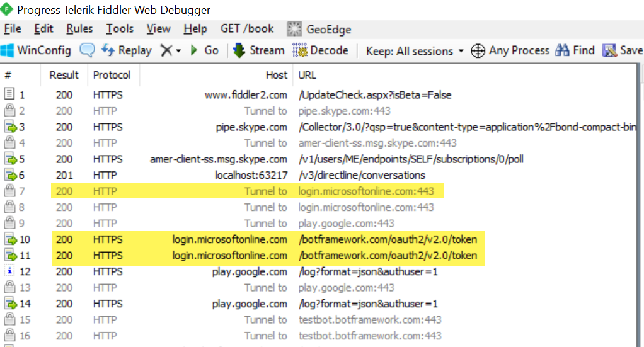The width and height of the screenshot is (644, 347).
Task: Select the pipe.skype.com:443 tunnel URL
Action: click(x=344, y=111)
